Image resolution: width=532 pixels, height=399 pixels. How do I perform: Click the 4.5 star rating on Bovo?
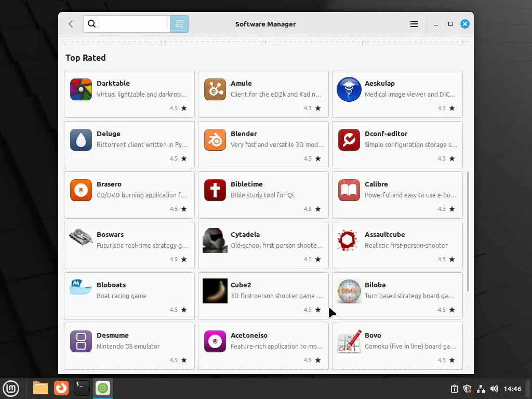[446, 361]
